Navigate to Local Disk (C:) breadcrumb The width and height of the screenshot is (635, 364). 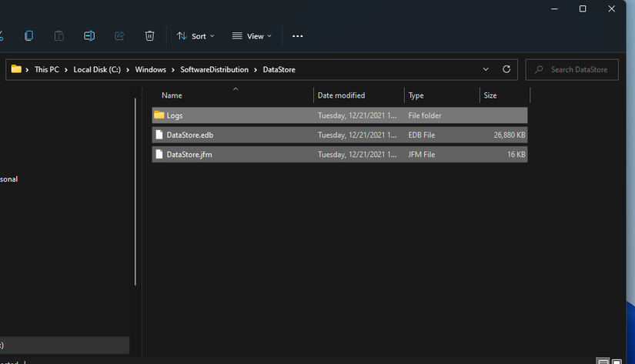point(97,69)
